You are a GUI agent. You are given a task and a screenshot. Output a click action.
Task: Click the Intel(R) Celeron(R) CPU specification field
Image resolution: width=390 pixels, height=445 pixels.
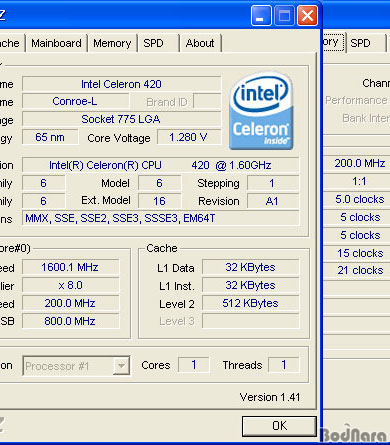click(160, 165)
